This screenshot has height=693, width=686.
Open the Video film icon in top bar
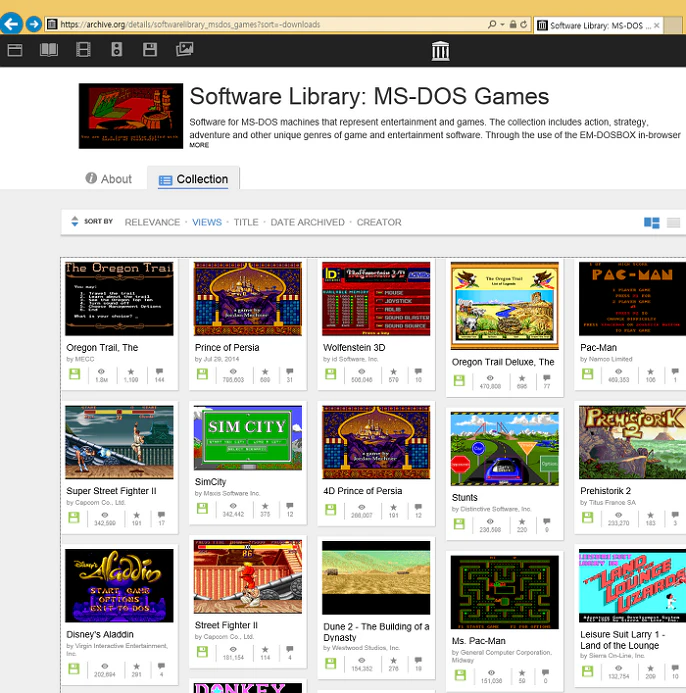pos(83,50)
